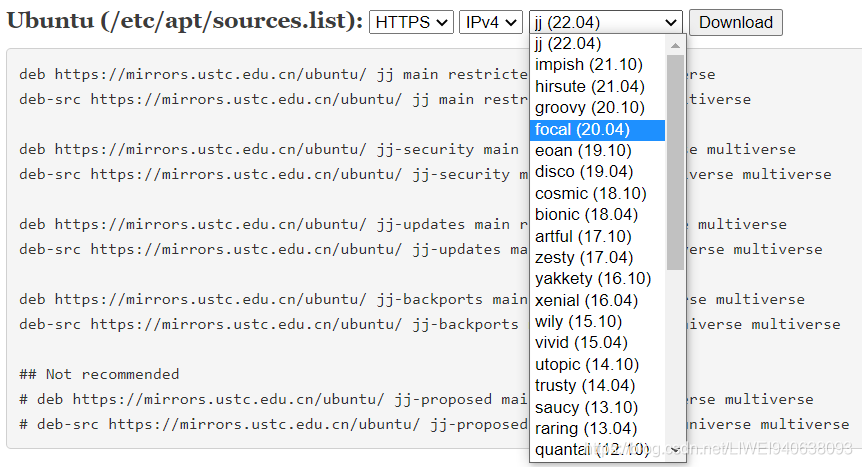Select zesty (17.04) entry
This screenshot has width=862, height=467.
pyautogui.click(x=597, y=258)
